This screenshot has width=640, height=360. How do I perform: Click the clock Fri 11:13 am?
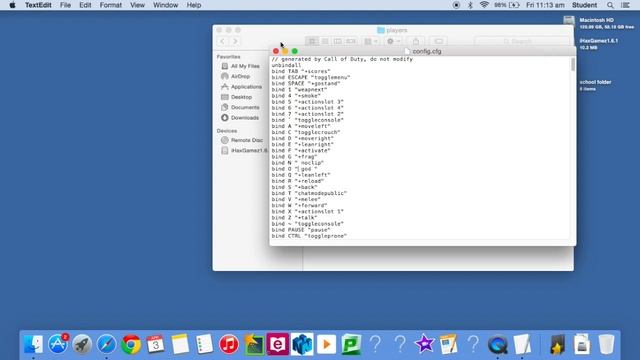545,5
